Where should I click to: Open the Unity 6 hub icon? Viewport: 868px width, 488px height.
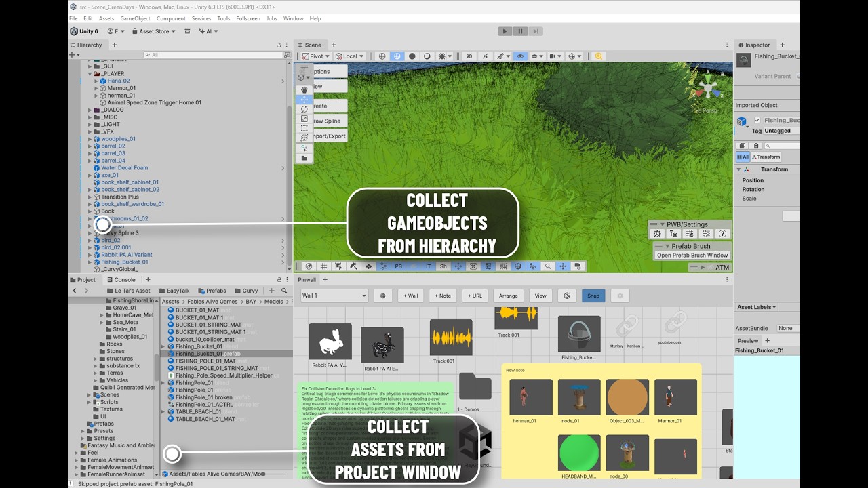coord(74,31)
